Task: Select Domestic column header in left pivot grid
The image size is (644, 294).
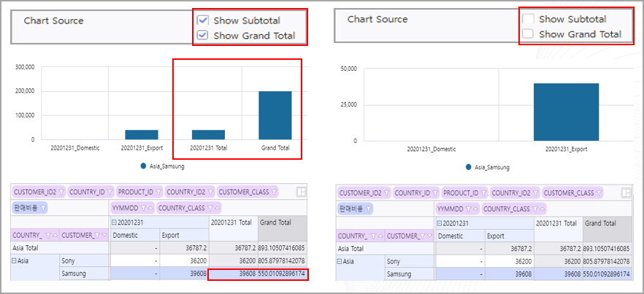Action: pos(134,236)
